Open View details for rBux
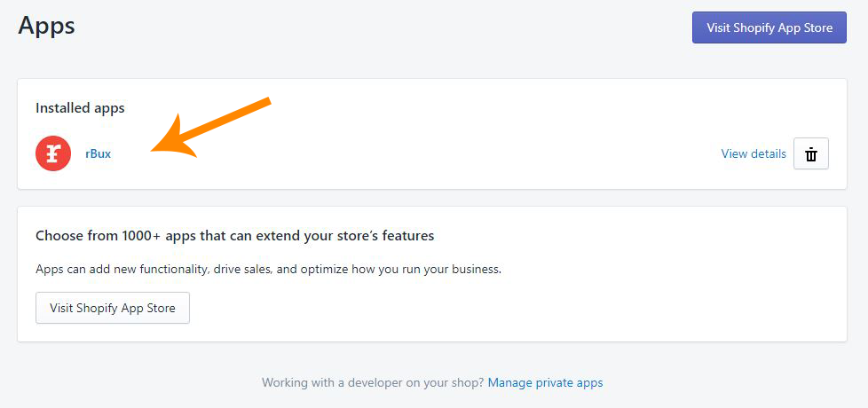 [754, 153]
